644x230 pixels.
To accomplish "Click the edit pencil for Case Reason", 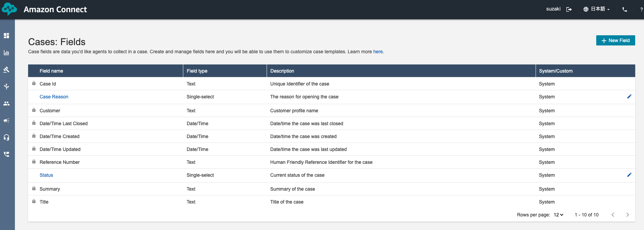I will [629, 97].
